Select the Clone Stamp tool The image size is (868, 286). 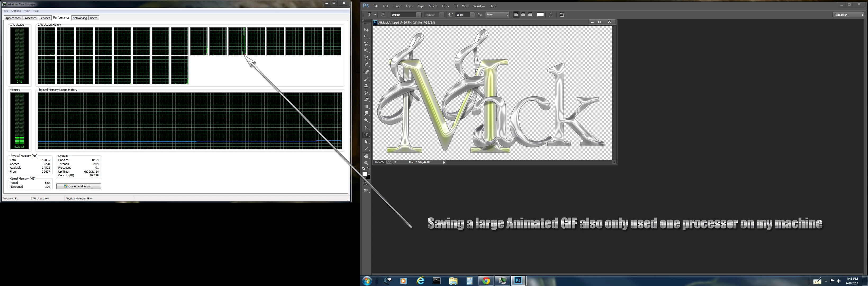click(x=366, y=86)
